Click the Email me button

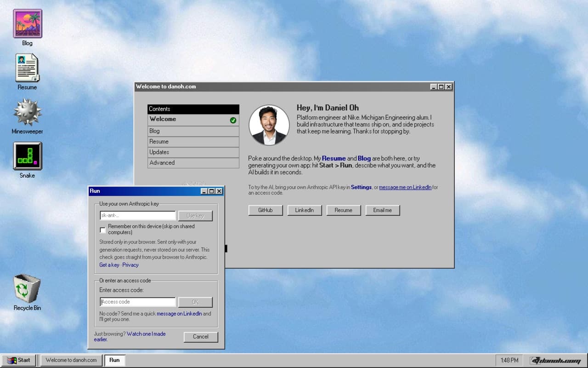pyautogui.click(x=383, y=210)
